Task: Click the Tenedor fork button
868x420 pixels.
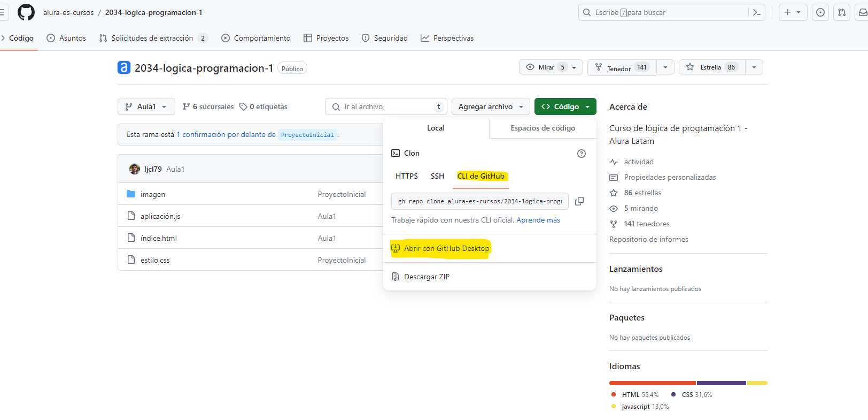Action: 622,67
